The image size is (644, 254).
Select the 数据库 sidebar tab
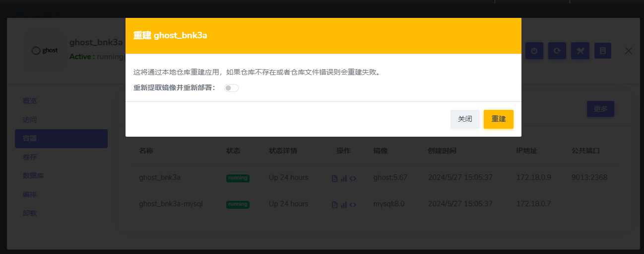pos(33,176)
